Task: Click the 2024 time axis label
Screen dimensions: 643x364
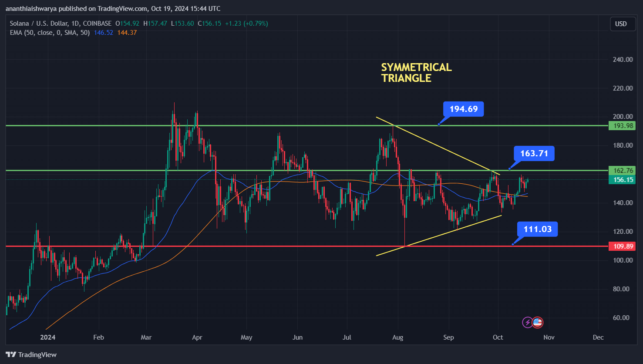Action: [47, 337]
